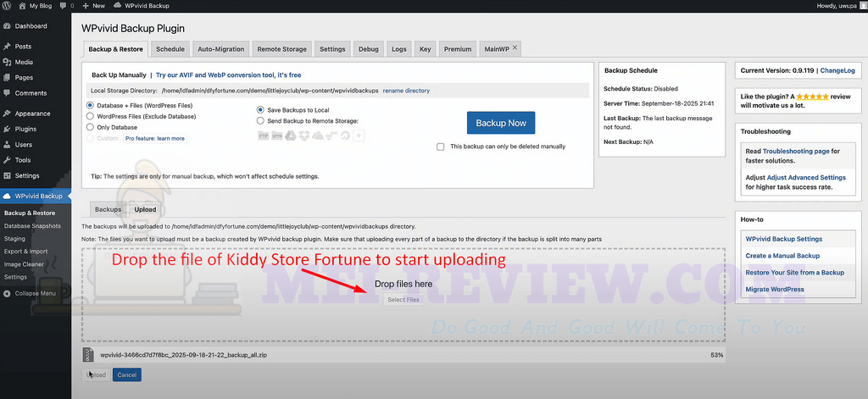Select WordPress Files (Exclude Database) option
This screenshot has width=868, height=399.
pos(90,116)
